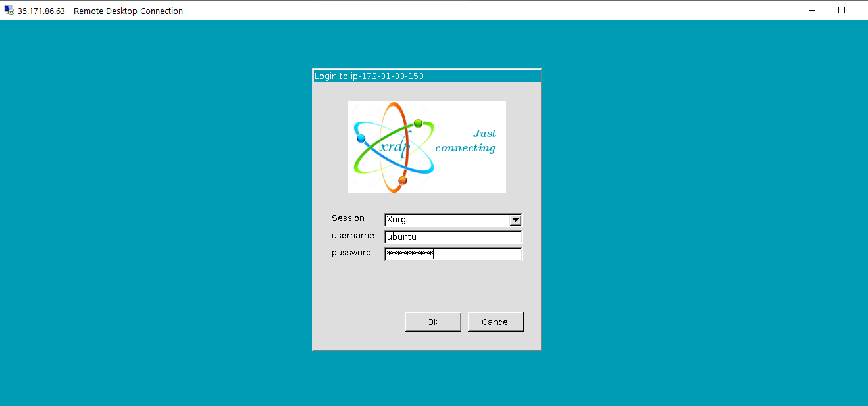Click the Remote Desktop Connection title icon
The width and height of the screenshot is (868, 406).
10,11
